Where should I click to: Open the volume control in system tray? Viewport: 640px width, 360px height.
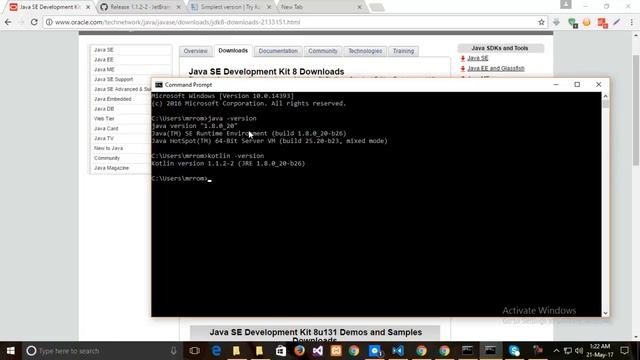click(579, 351)
